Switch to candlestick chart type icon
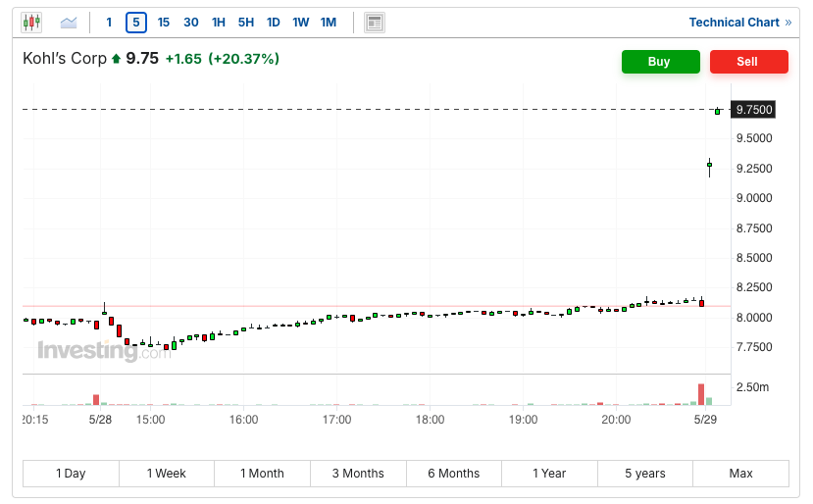This screenshot has height=504, width=813. [31, 23]
